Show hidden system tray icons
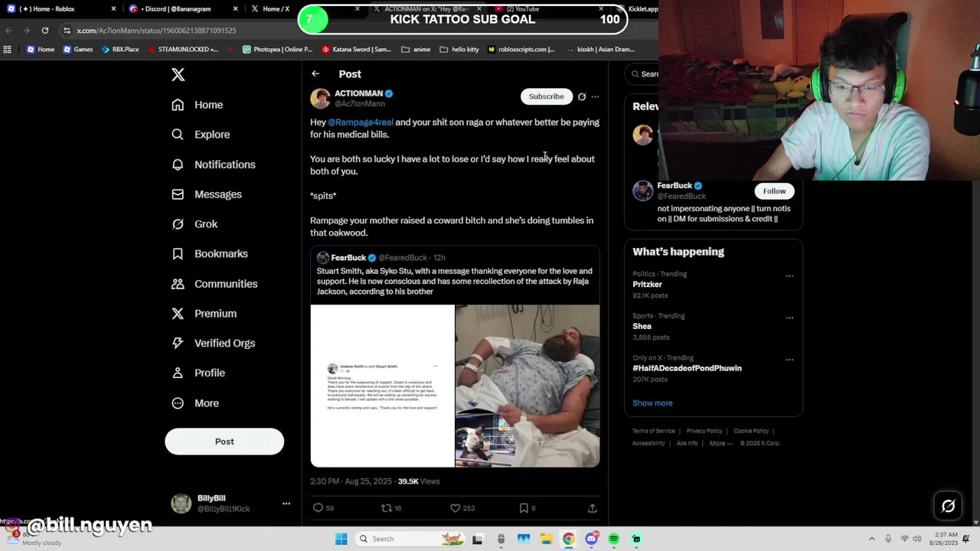 871,539
